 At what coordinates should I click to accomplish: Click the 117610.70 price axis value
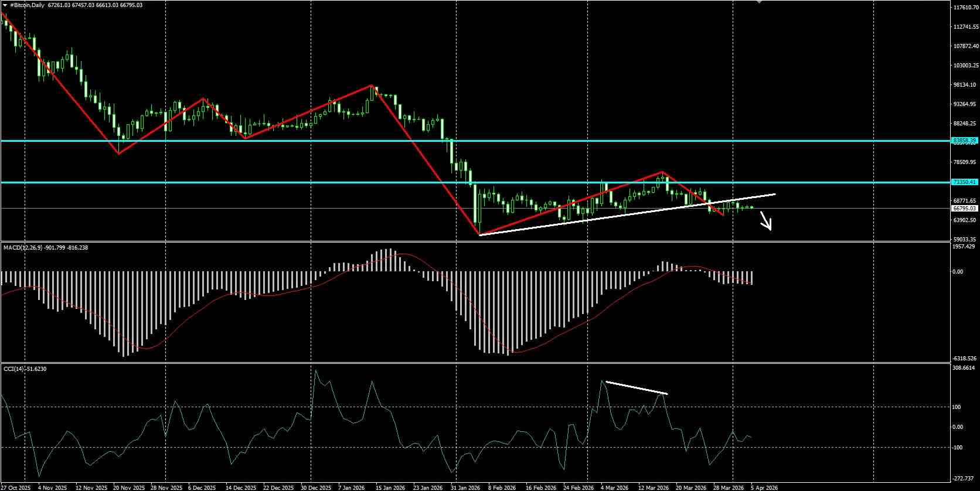(966, 8)
